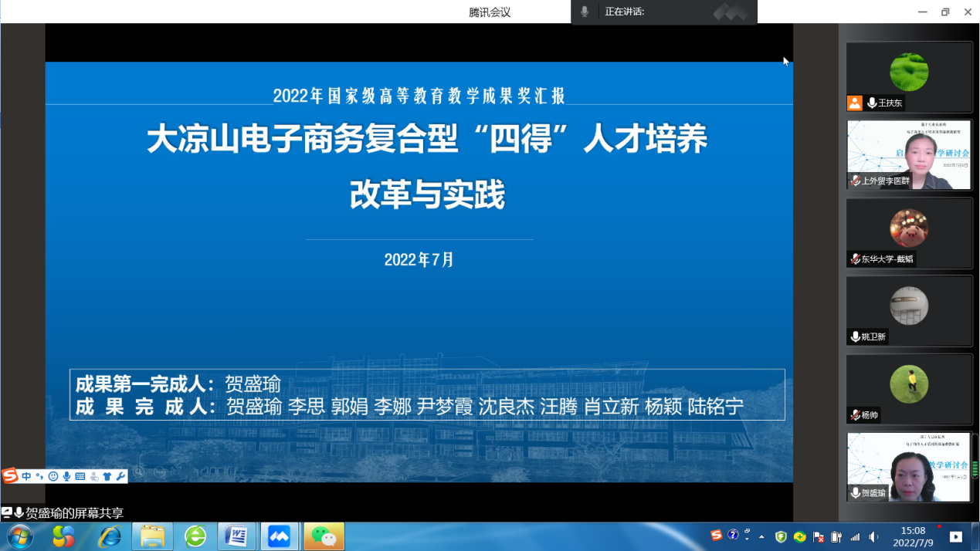Click the Sogou input emoji smiley icon
Image resolution: width=980 pixels, height=551 pixels.
point(53,476)
